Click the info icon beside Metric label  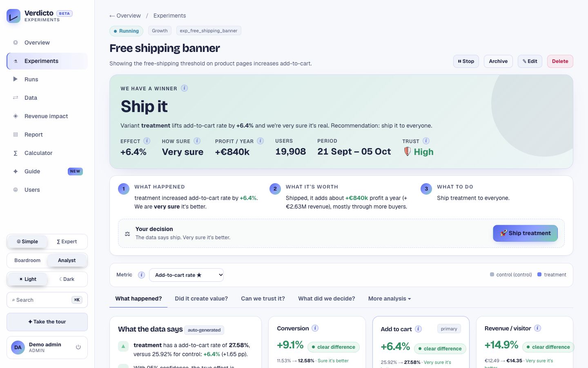click(141, 275)
